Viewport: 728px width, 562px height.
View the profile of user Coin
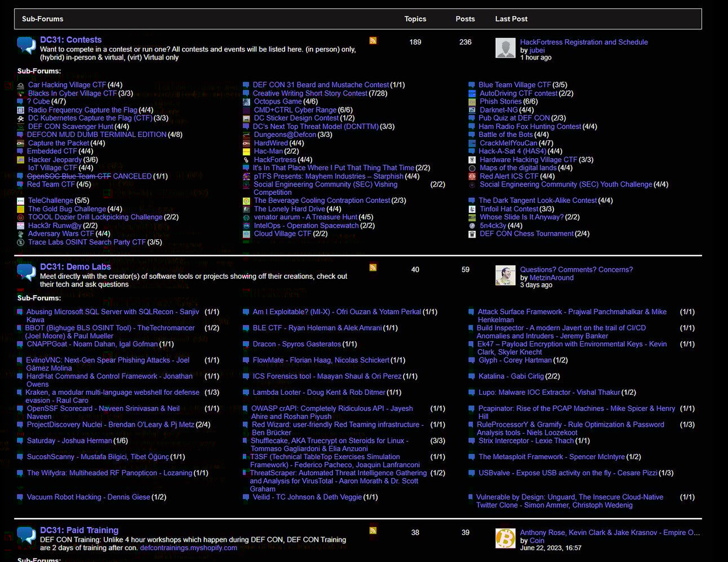pos(537,541)
